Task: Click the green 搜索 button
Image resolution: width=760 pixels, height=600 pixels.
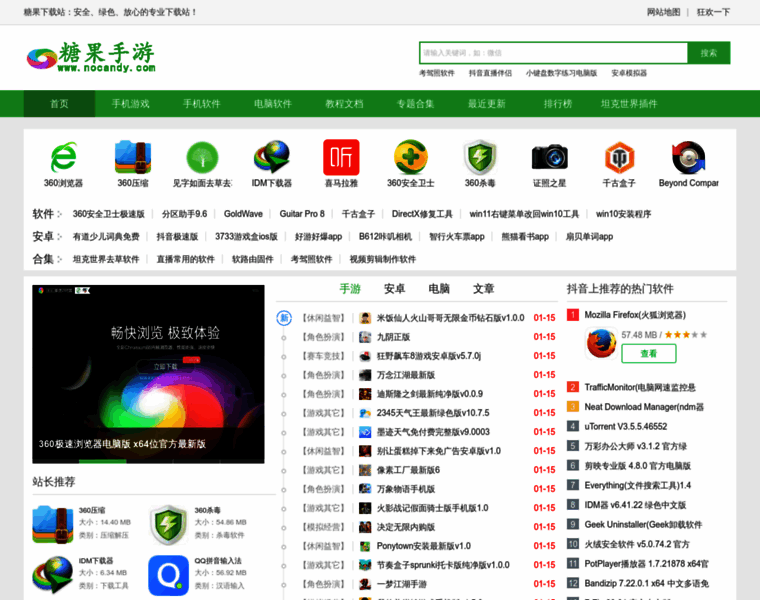Action: 709,53
